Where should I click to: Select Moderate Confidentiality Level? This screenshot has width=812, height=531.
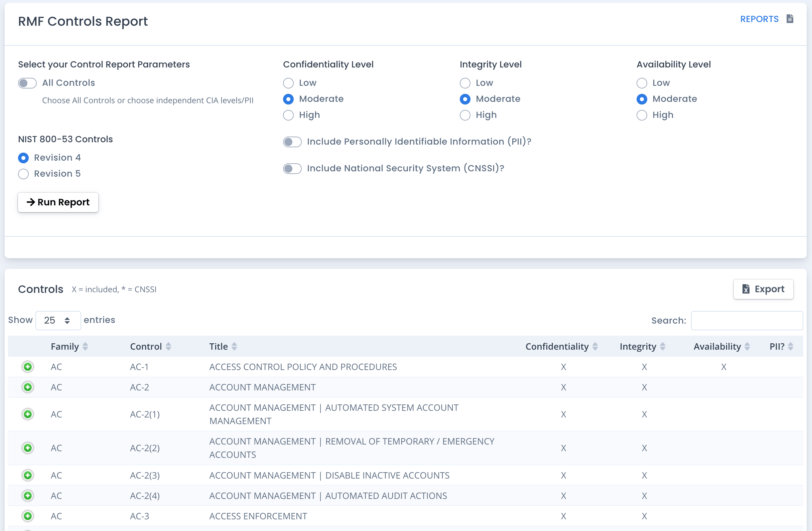(288, 99)
